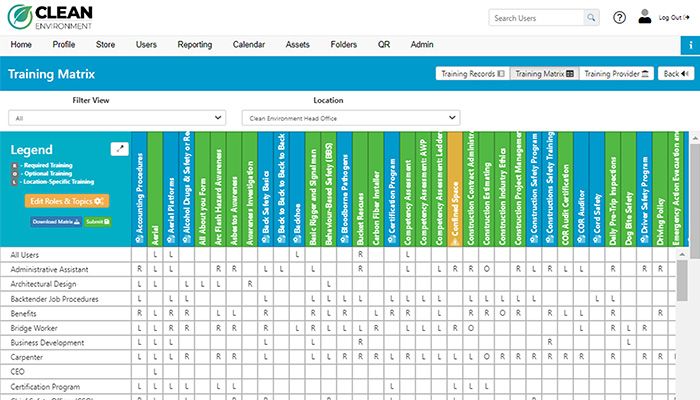Open the Store menu
700x400 pixels.
105,45
